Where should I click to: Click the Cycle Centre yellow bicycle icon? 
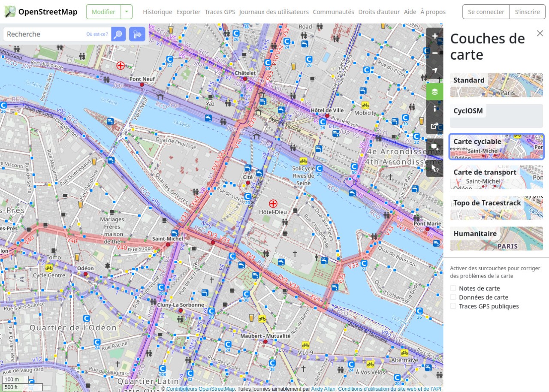coord(49,268)
